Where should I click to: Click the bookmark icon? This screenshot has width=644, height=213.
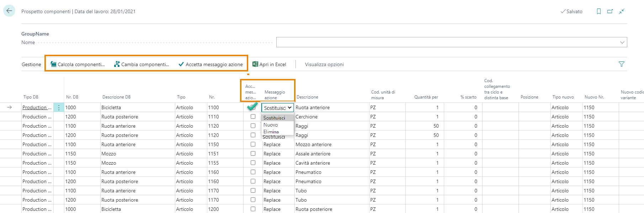coord(599,11)
